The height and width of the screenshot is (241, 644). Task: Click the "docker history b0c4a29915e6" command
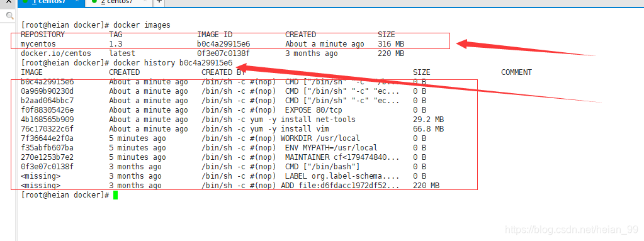click(x=173, y=63)
